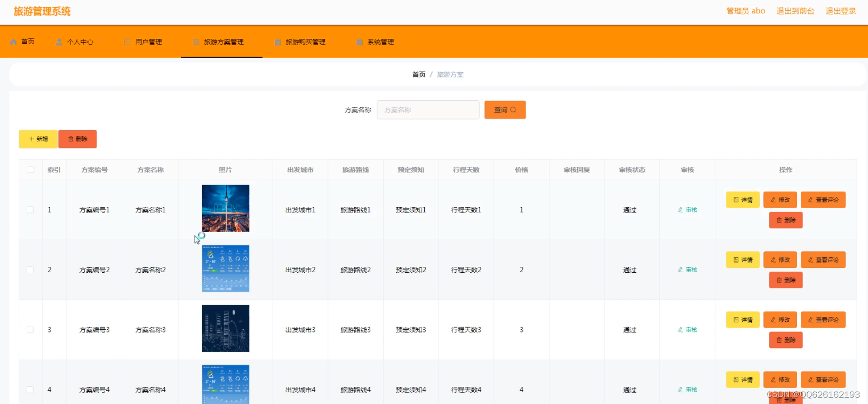Image resolution: width=868 pixels, height=404 pixels.
Task: Click the 修改 button for 方案名称4
Action: (780, 379)
